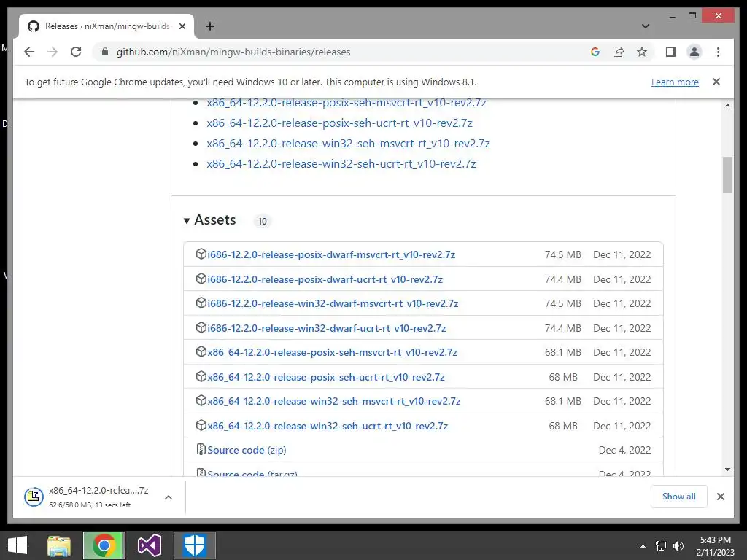Download Source code (zip)

[x=247, y=450]
